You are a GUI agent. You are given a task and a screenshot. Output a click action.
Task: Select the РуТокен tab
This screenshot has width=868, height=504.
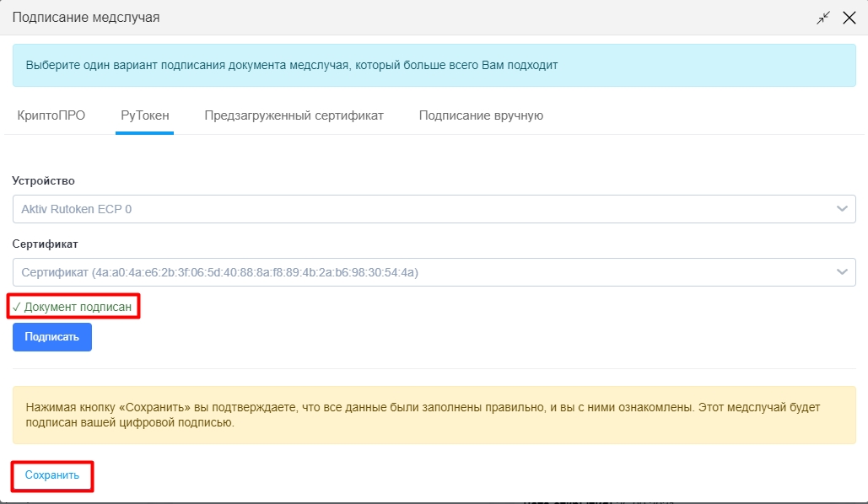[x=144, y=115]
